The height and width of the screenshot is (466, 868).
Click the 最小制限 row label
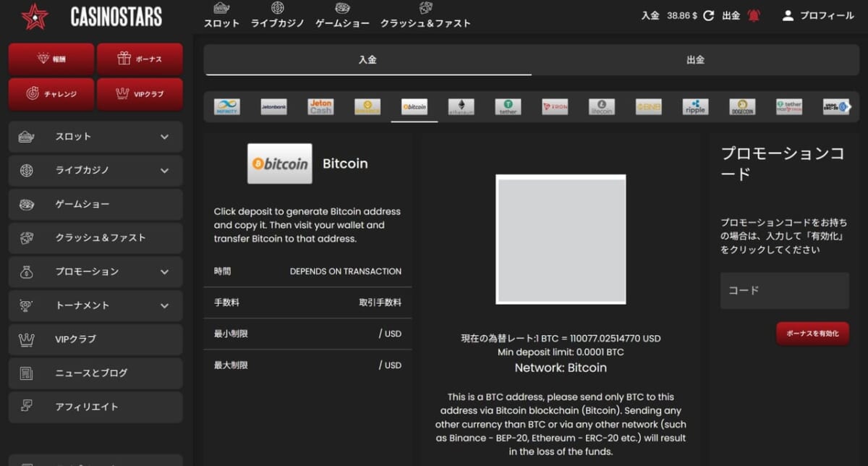click(231, 334)
